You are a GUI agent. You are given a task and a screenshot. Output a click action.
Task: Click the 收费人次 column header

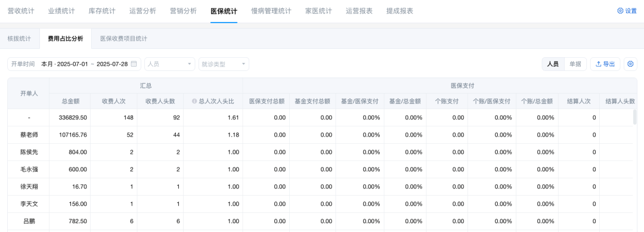click(x=114, y=101)
